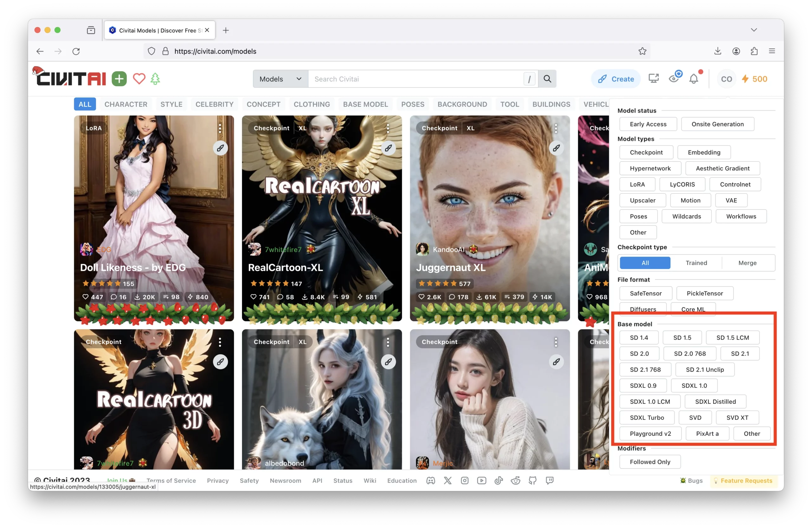Viewport: 812px width, 528px height.
Task: Open Education footer link
Action: click(x=402, y=480)
